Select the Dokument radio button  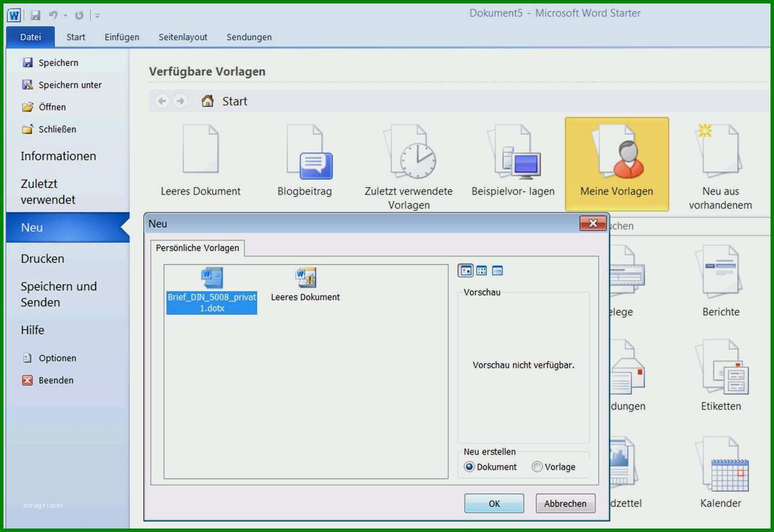click(491, 467)
